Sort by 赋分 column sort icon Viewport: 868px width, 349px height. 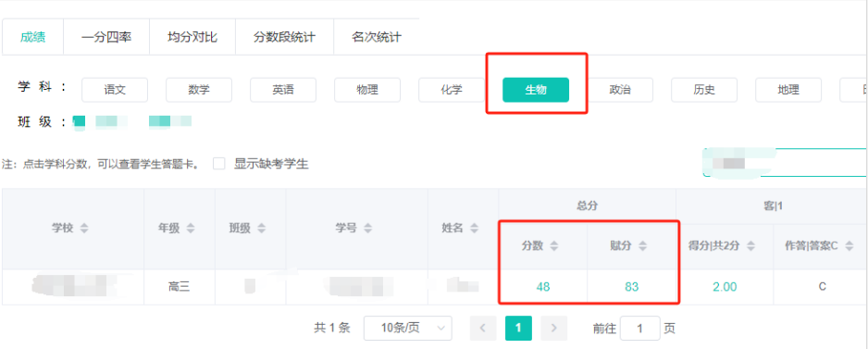(x=642, y=246)
